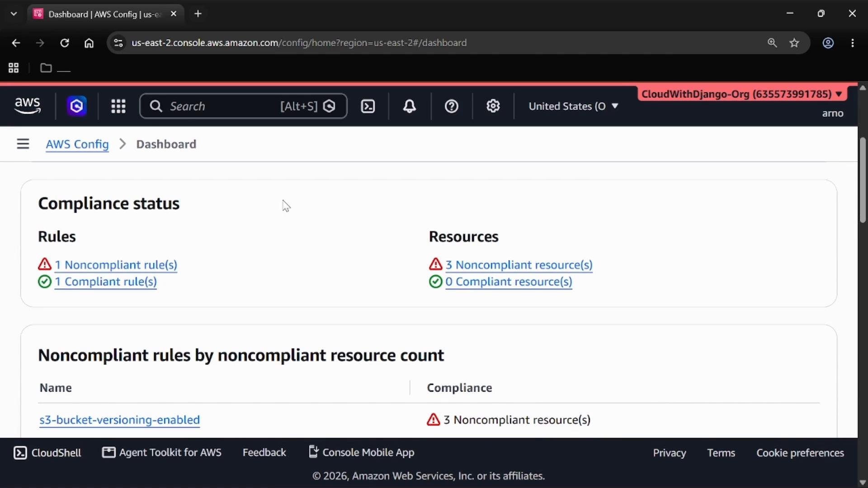The width and height of the screenshot is (868, 488).
Task: Open the Chrome three-dot menu
Action: pos(853,43)
